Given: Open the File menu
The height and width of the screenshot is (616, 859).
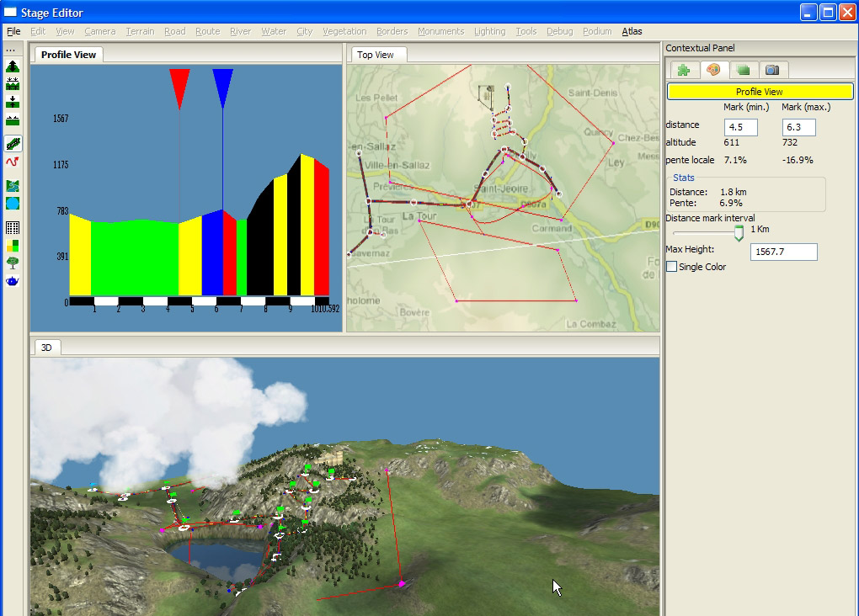Looking at the screenshot, I should 13,31.
